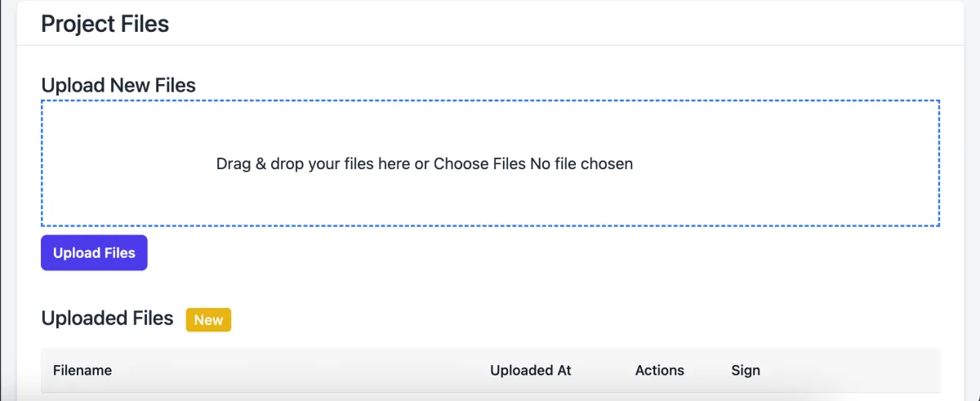The height and width of the screenshot is (401, 980).
Task: Click the blank space right of Upload Files button
Action: (x=490, y=253)
